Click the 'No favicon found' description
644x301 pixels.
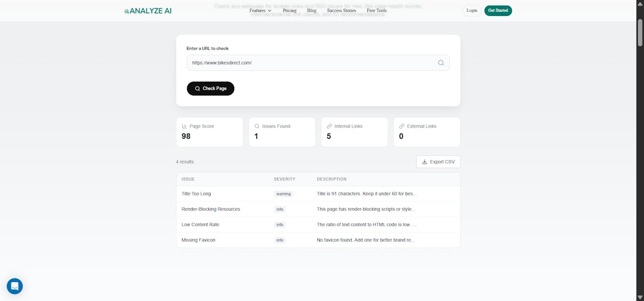[366, 240]
